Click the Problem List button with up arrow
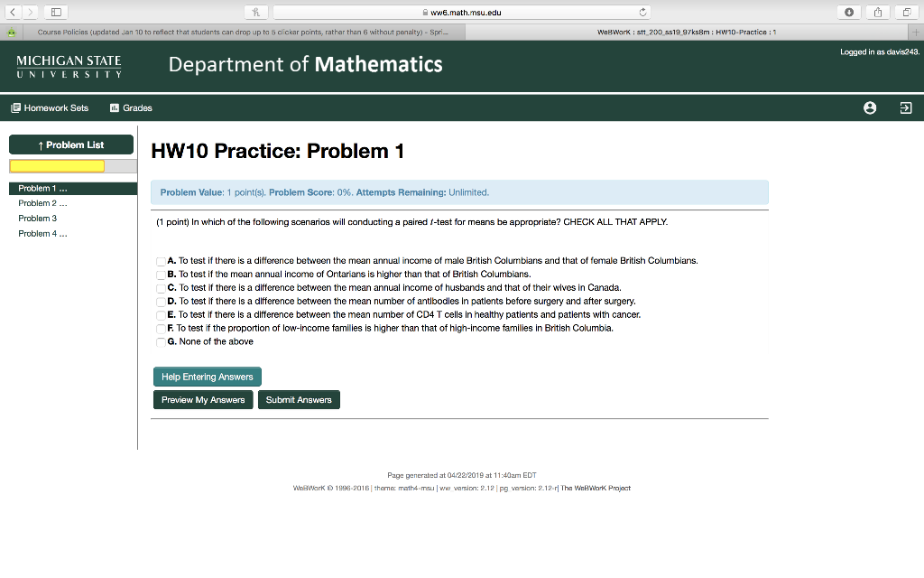The height and width of the screenshot is (578, 924). click(71, 144)
